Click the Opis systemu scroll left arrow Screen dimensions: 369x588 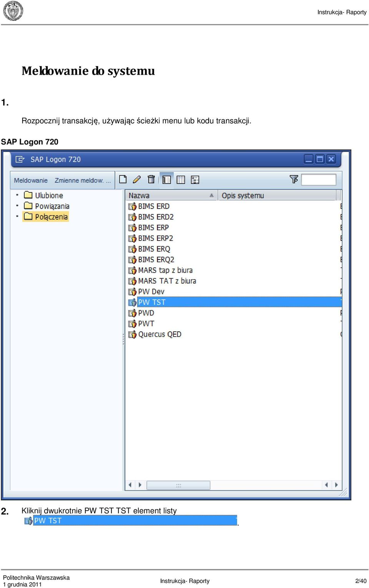[x=326, y=485]
